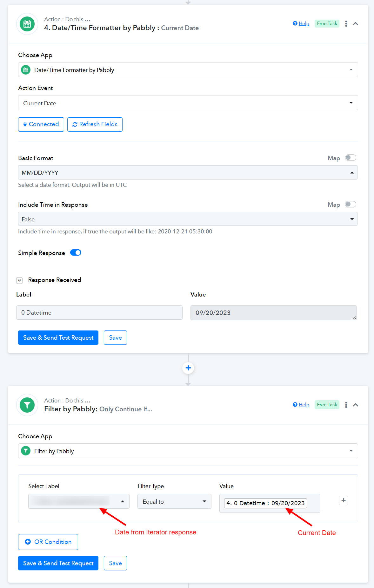This screenshot has height=588, width=374.
Task: Add another filter condition with plus icon
Action: click(344, 500)
